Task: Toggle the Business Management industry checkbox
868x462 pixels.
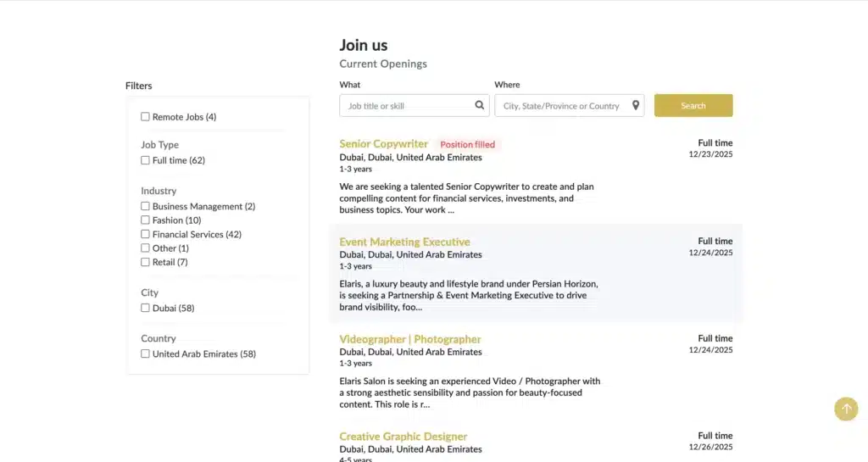Action: [x=145, y=206]
